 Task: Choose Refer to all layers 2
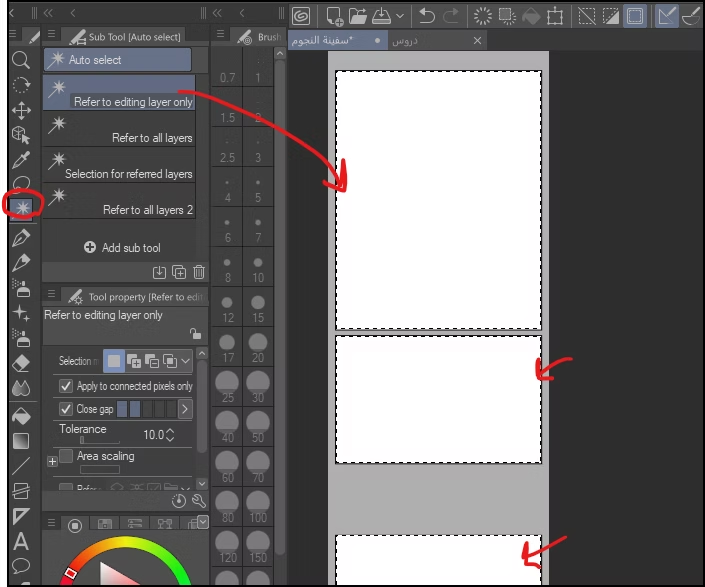pos(119,201)
